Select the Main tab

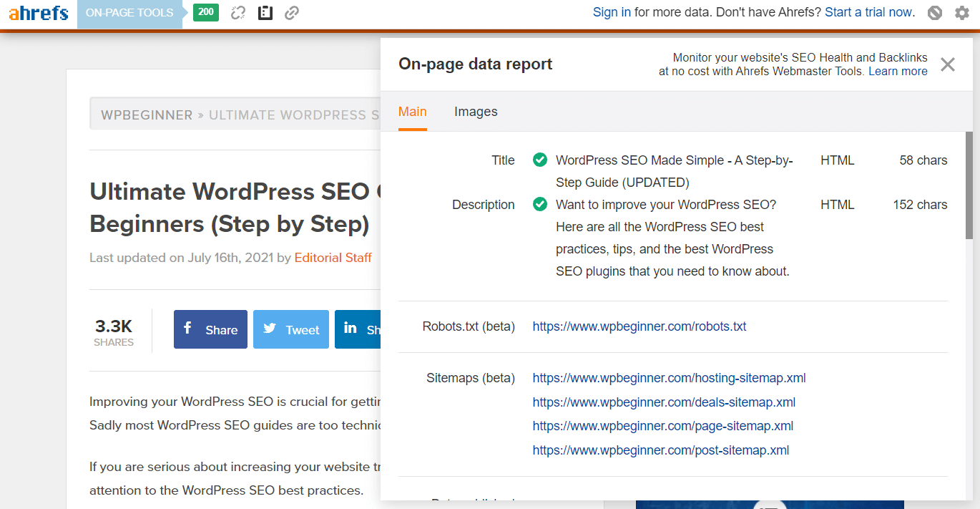click(x=412, y=112)
